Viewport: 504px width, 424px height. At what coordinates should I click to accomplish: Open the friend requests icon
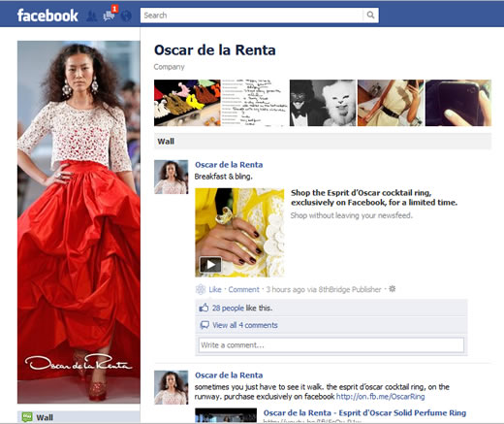click(x=92, y=16)
